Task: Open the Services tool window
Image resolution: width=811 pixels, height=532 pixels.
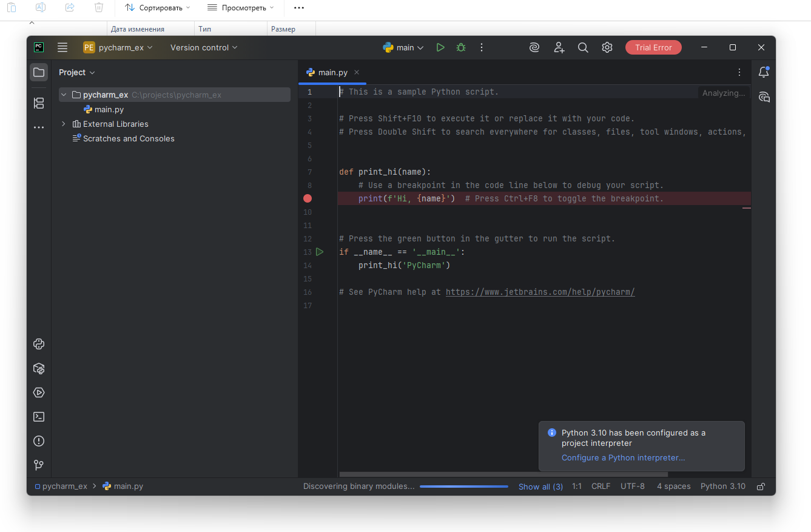Action: 39,392
